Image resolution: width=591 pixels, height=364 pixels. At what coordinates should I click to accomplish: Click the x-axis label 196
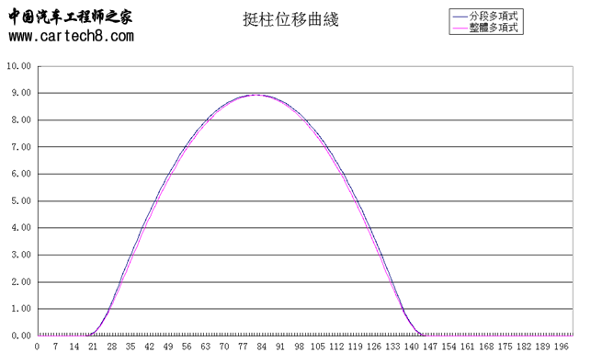pyautogui.click(x=562, y=347)
